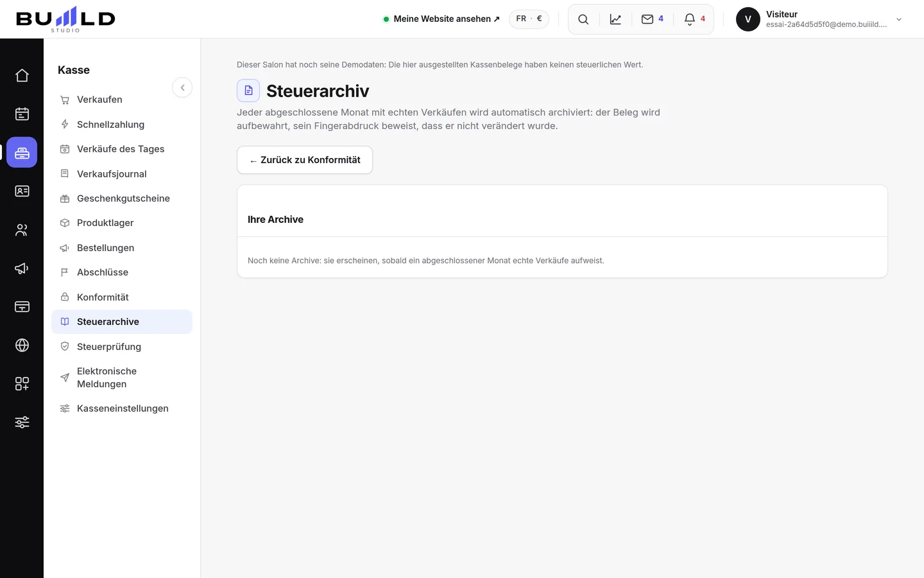Expand the Visiteur account dropdown arrow

tap(899, 19)
